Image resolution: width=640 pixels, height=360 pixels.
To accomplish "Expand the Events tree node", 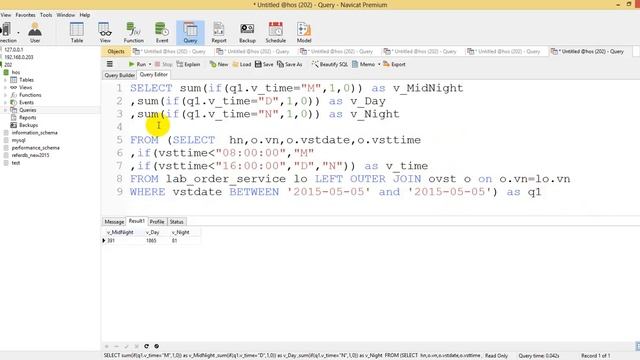I will click(x=5, y=102).
